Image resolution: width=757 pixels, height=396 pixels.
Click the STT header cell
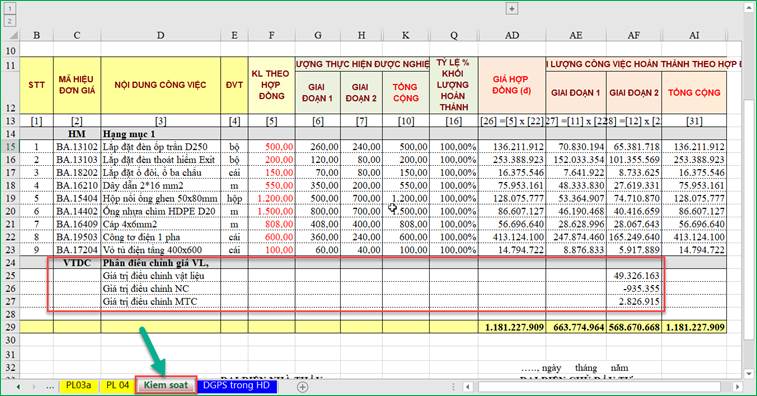(36, 85)
